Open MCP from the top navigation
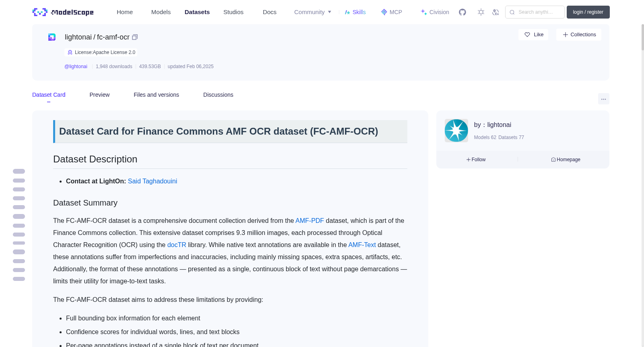644x347 pixels. click(x=391, y=12)
